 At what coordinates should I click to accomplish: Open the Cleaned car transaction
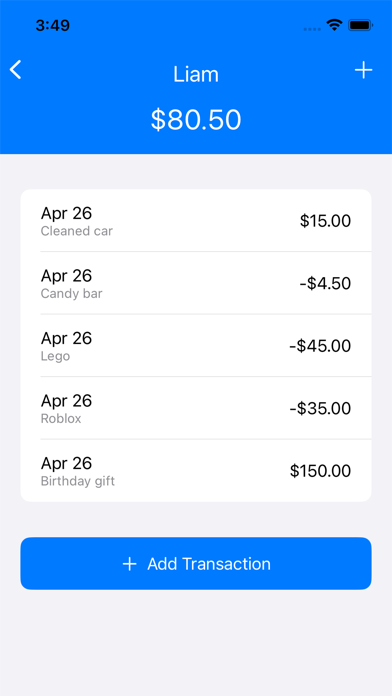(196, 221)
